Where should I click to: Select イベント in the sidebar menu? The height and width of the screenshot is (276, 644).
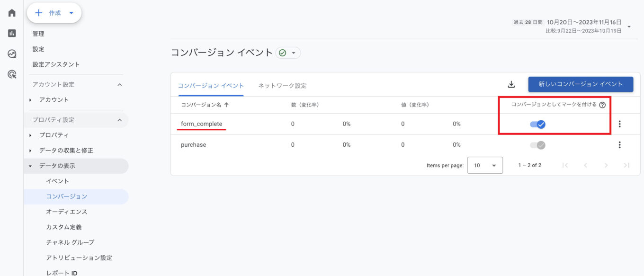[x=58, y=181]
